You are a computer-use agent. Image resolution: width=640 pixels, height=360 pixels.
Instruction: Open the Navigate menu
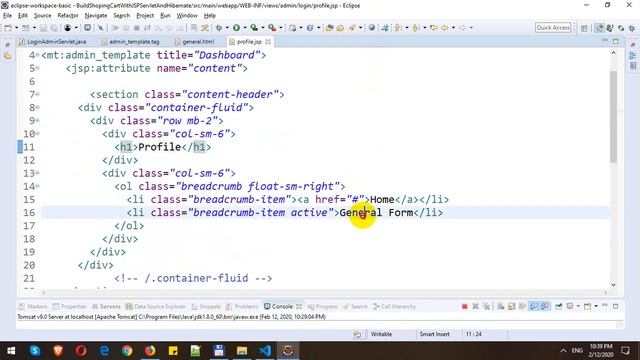(x=96, y=16)
